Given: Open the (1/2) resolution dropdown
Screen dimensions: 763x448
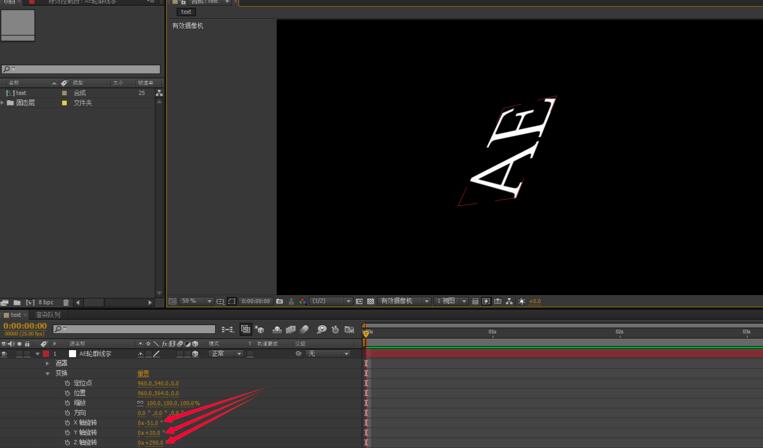Looking at the screenshot, I should [331, 301].
